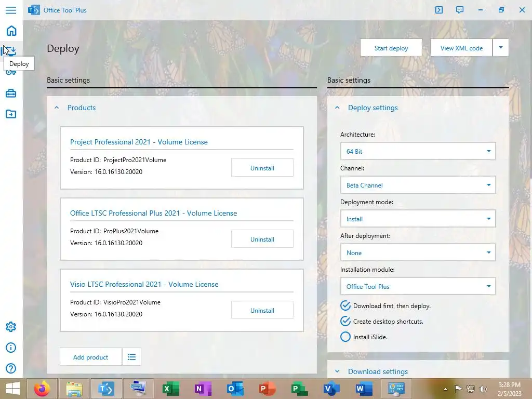Click the View XML code button
This screenshot has height=399, width=532.
pyautogui.click(x=461, y=47)
